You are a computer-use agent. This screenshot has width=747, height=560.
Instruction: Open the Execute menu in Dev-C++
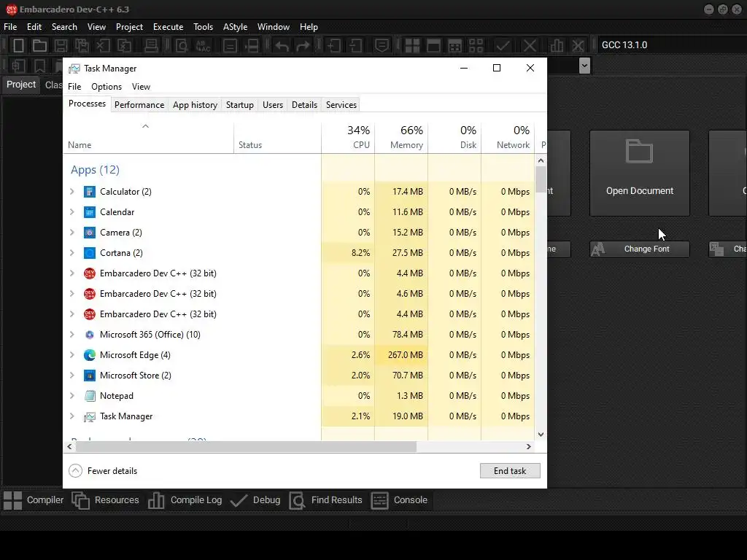169,27
